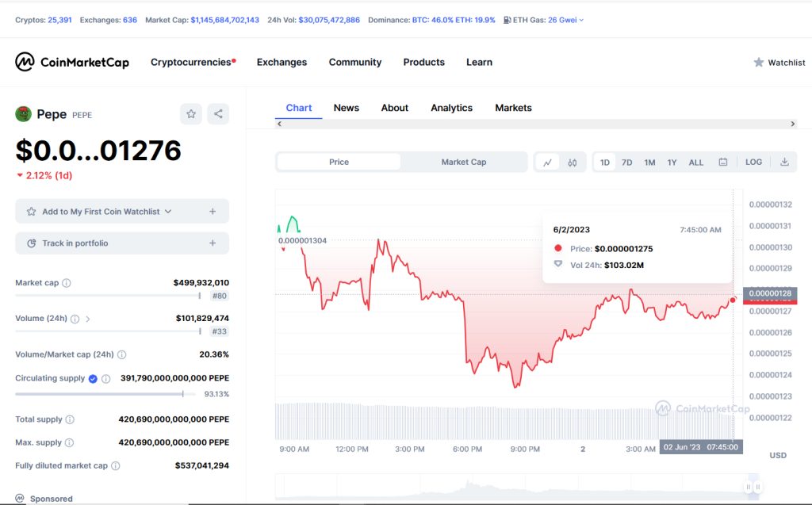Click Fully diluted market cap info icon
The width and height of the screenshot is (812, 505).
(x=116, y=465)
